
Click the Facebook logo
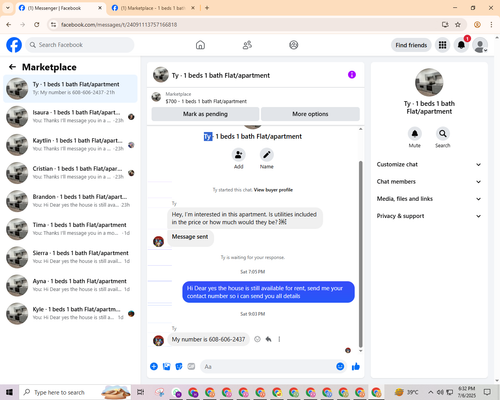(14, 45)
